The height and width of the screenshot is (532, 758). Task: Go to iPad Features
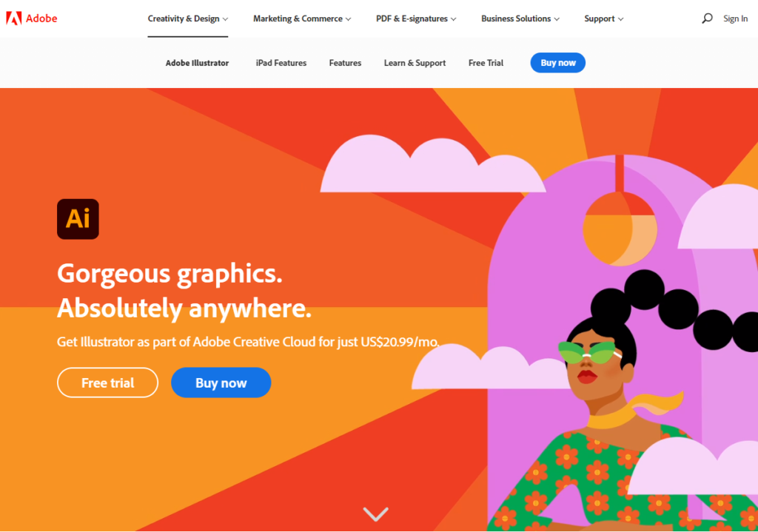tap(281, 63)
